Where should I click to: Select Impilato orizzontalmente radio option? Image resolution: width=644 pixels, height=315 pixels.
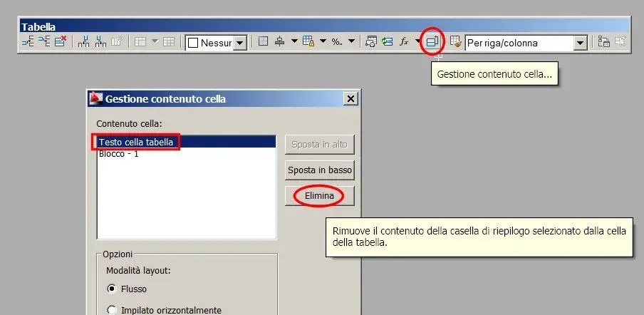[x=111, y=310]
